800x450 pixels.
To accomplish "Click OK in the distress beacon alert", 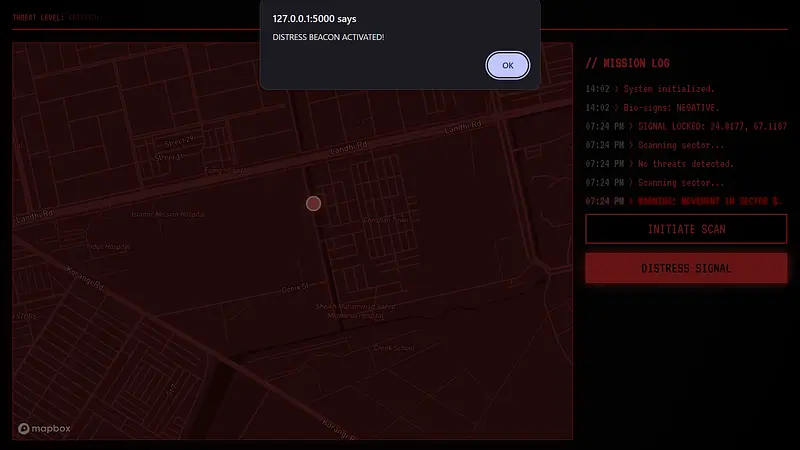I will point(508,65).
